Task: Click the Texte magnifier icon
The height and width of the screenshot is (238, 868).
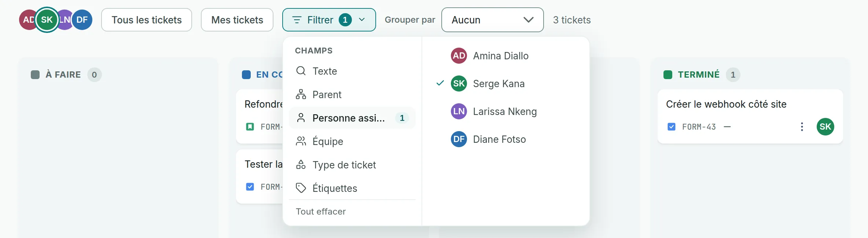Action: [x=301, y=71]
